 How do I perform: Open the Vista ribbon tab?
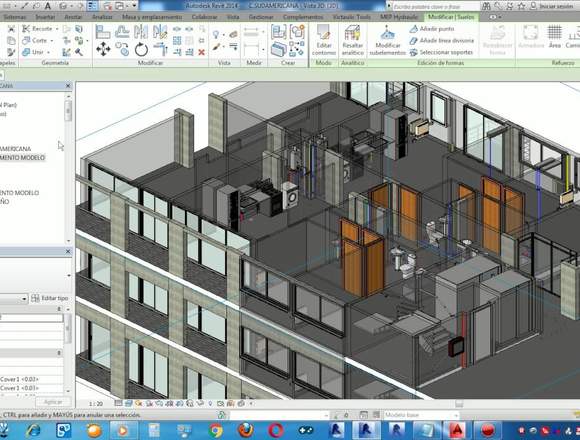click(x=233, y=17)
